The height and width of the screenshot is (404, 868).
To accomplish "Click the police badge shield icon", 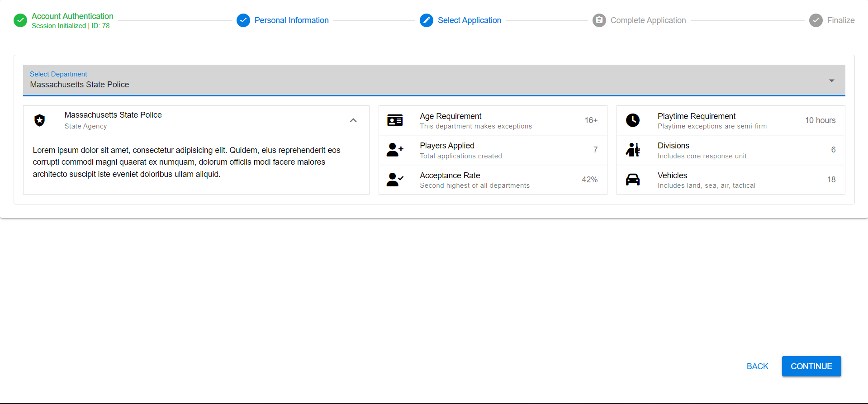I will (x=40, y=120).
